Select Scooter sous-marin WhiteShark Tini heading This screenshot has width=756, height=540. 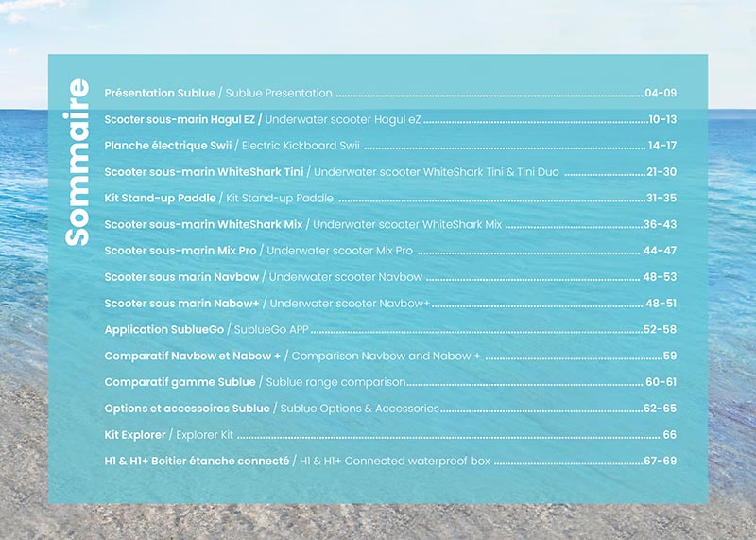204,173
